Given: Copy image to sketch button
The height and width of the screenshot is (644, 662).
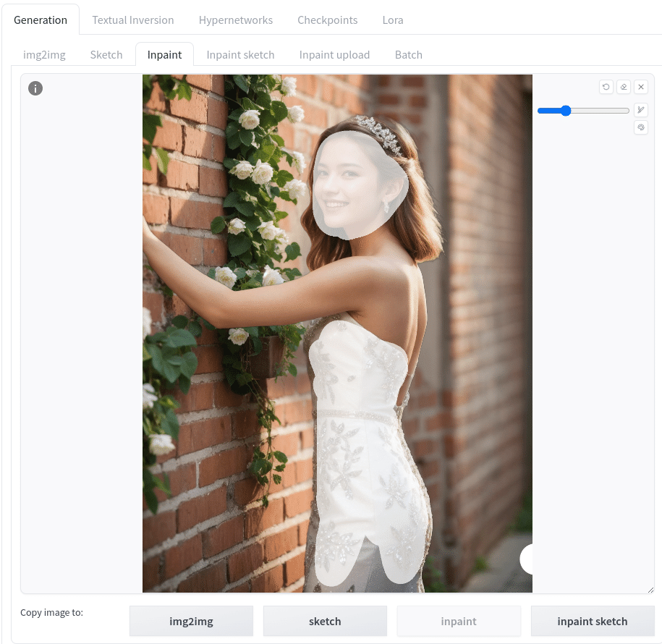Looking at the screenshot, I should pos(325,621).
